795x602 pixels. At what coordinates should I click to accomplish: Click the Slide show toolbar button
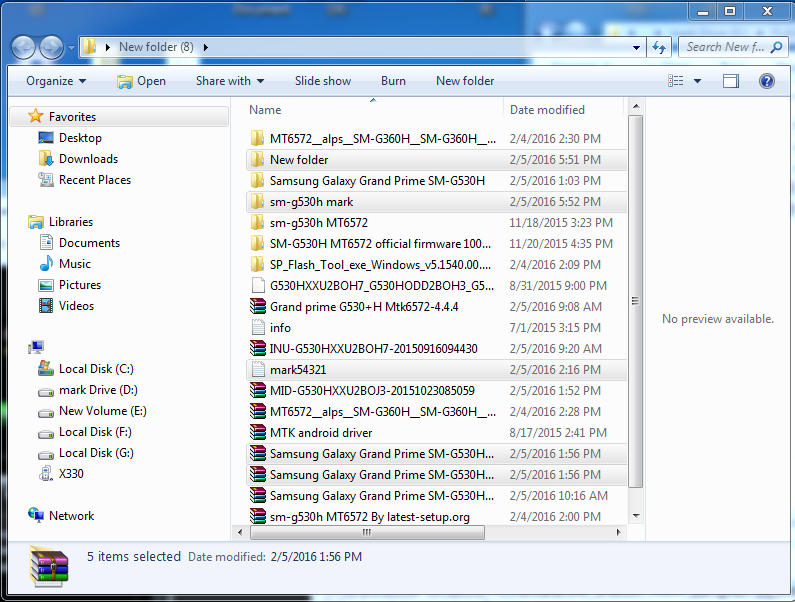[x=323, y=81]
